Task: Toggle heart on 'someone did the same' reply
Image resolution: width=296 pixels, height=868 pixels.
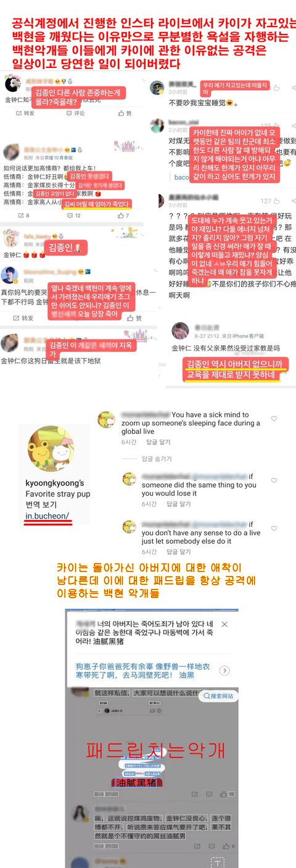Action: tap(274, 480)
